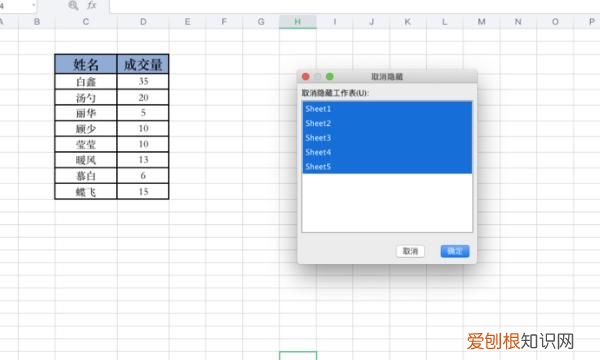Image resolution: width=600 pixels, height=360 pixels.
Task: Select column D header
Action: 143,22
